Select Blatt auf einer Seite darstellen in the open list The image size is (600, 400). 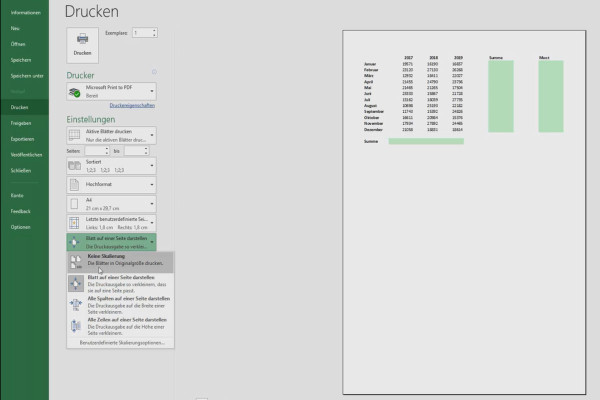pos(120,284)
